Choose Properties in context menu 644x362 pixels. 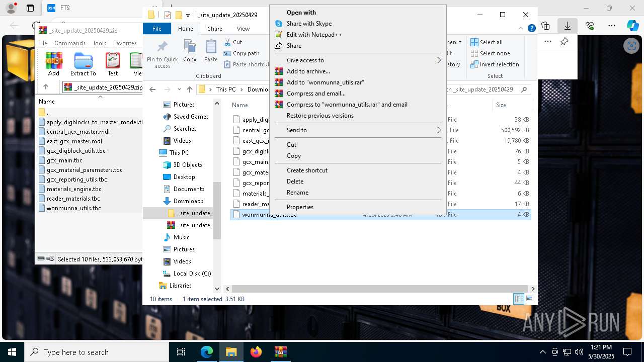point(358,207)
